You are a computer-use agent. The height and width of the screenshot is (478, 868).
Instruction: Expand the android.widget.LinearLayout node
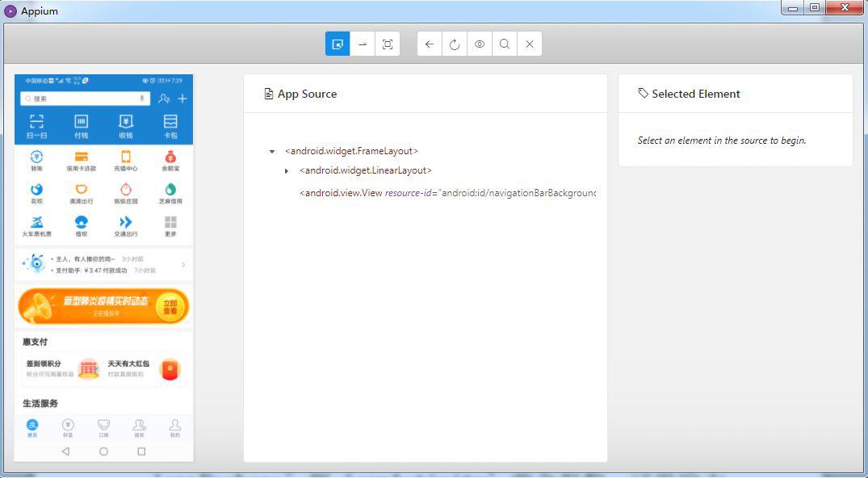click(x=286, y=170)
